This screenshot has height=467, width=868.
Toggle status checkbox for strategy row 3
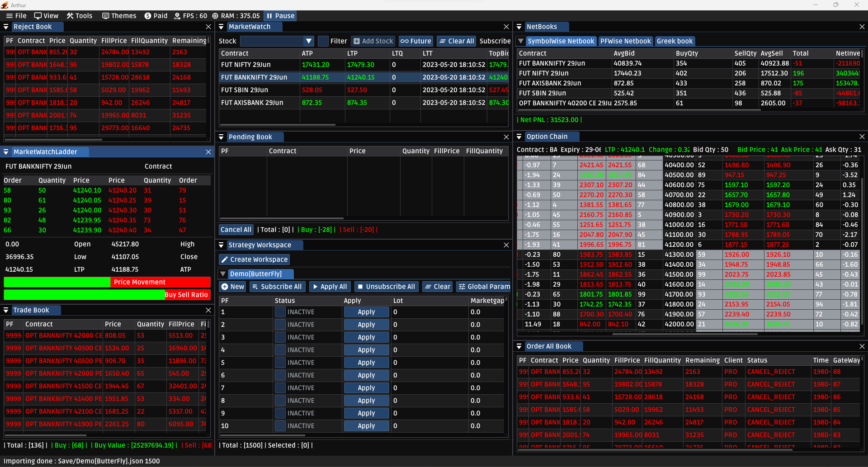click(280, 337)
